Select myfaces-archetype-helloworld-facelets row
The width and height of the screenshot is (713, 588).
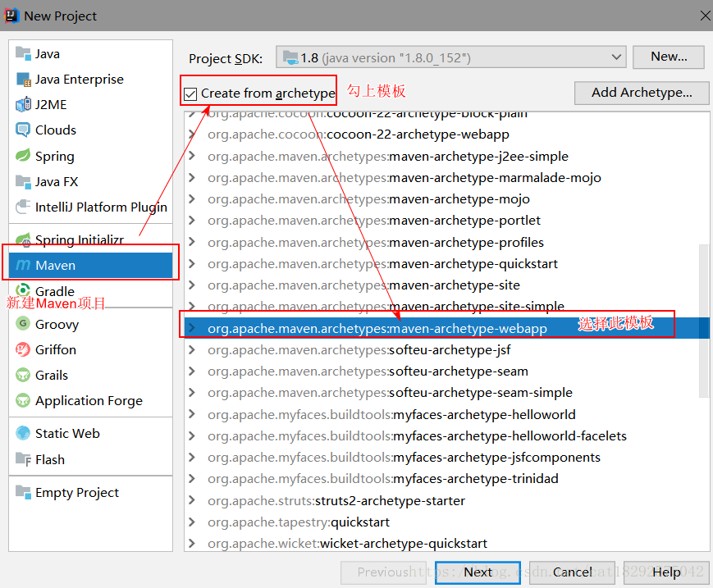pos(446,435)
